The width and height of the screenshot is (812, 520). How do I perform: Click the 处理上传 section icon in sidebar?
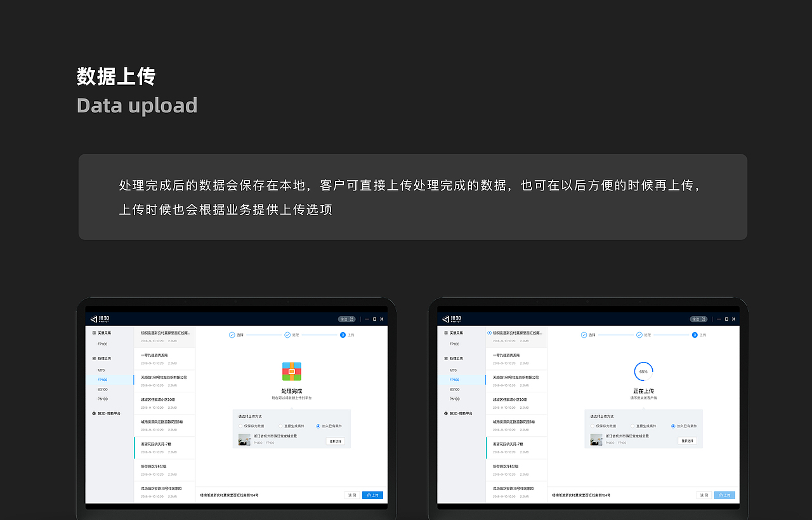click(x=93, y=359)
